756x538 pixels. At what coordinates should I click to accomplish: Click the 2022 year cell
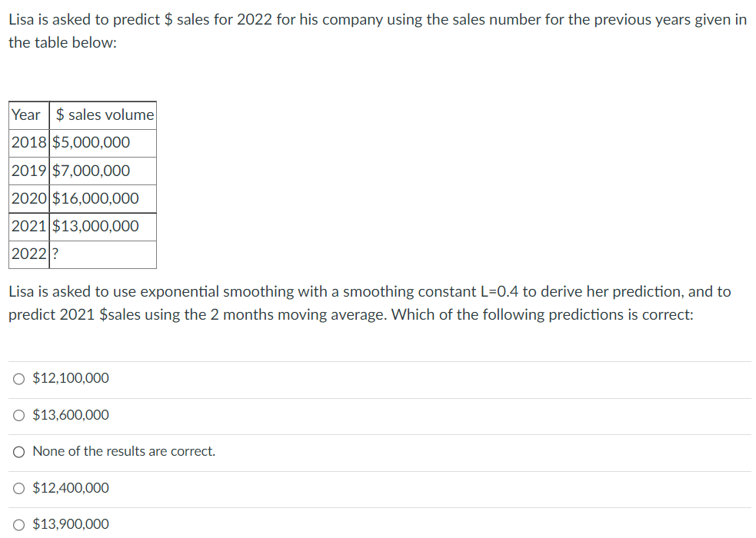[x=29, y=254]
